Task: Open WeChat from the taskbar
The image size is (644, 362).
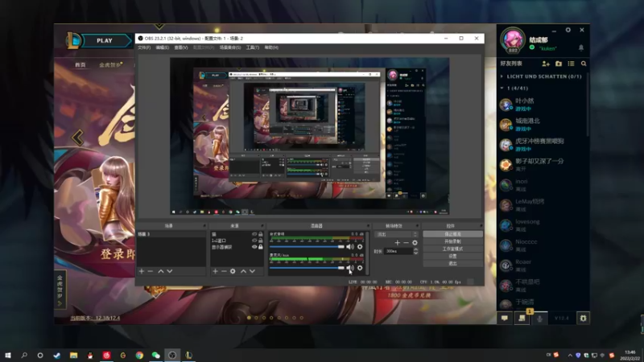Action: click(x=155, y=356)
